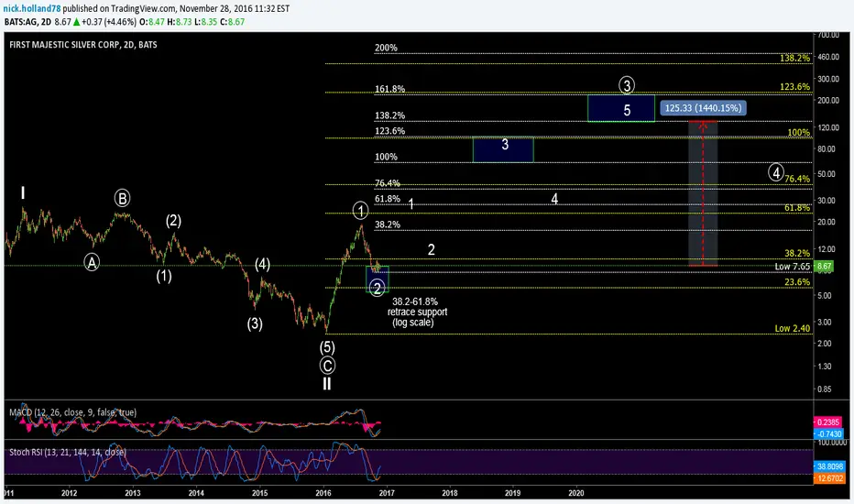Select the Low 2.40 label

coord(792,329)
